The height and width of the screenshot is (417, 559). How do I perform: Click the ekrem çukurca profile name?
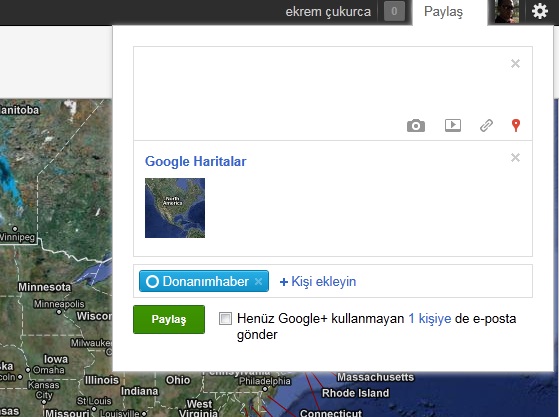328,12
